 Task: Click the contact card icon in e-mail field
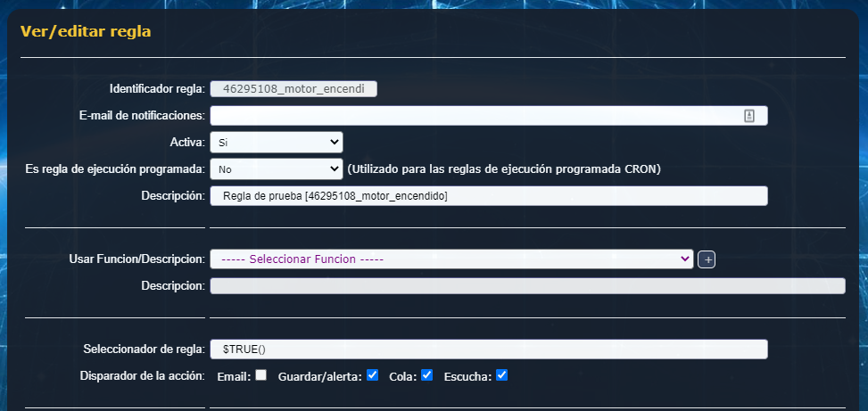(x=749, y=116)
